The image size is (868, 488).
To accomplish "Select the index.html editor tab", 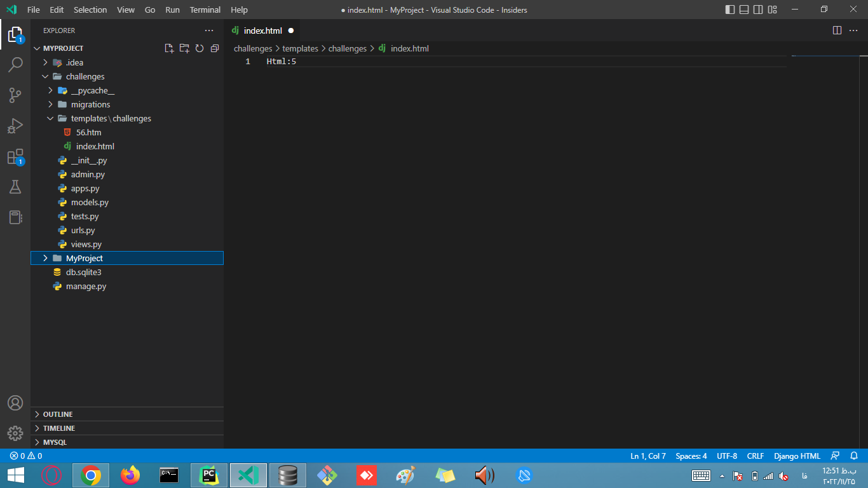I will pos(263,30).
